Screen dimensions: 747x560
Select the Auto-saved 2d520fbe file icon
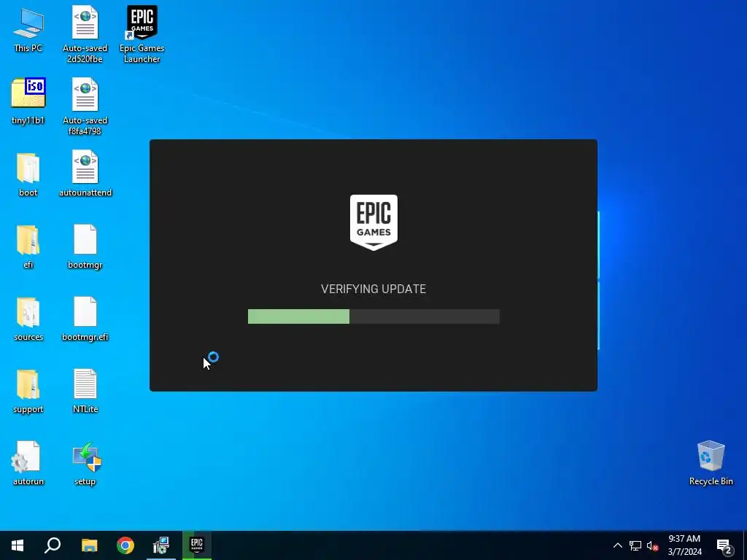[x=85, y=34]
